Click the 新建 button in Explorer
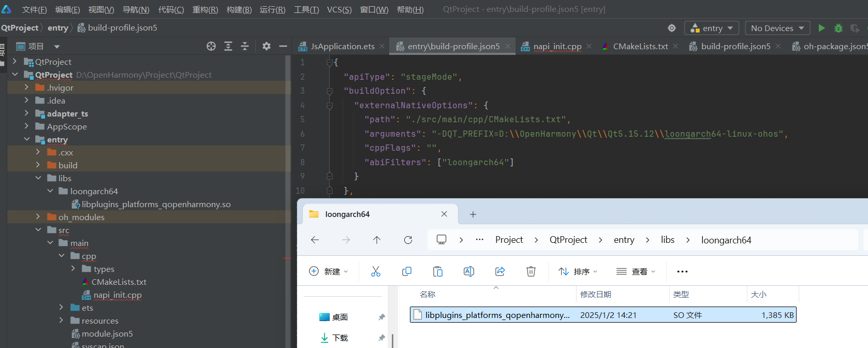Screen dimensions: 868x348 (329, 271)
